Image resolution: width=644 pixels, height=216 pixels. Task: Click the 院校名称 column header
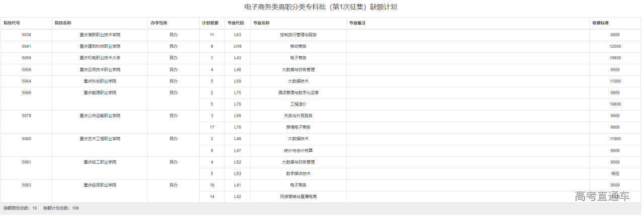coord(63,23)
